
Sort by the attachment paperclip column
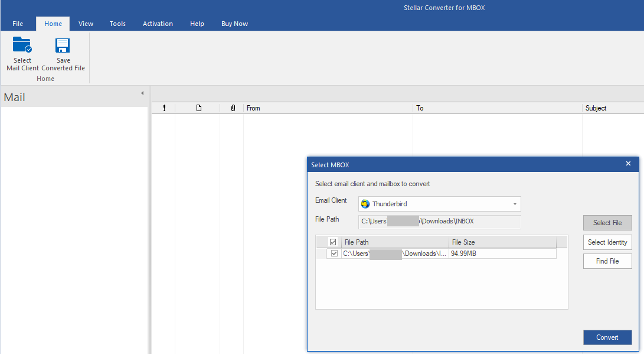[233, 108]
